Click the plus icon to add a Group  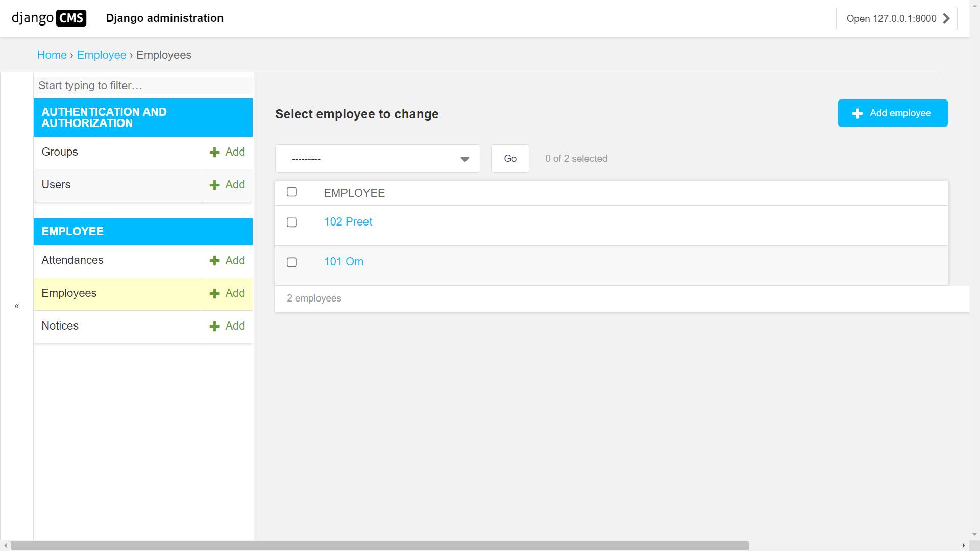[214, 152]
